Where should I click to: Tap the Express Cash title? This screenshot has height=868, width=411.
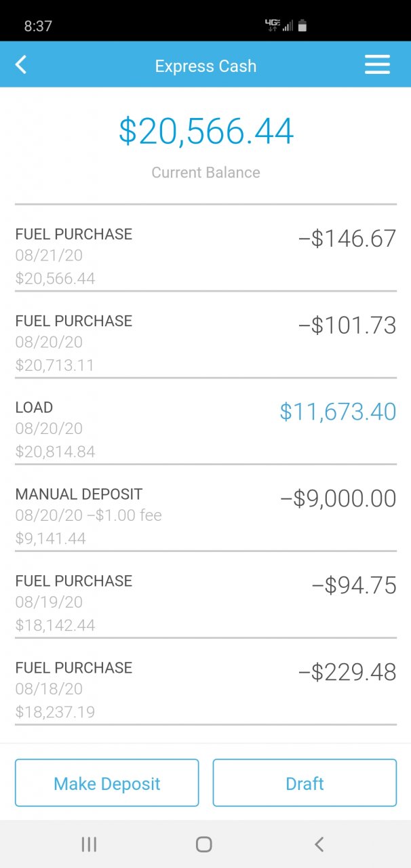pos(206,66)
